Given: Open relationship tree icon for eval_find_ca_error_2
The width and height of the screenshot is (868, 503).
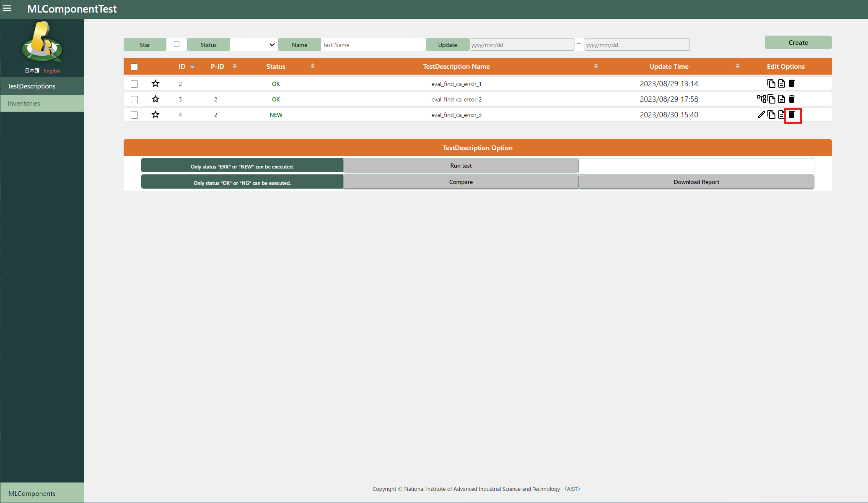Looking at the screenshot, I should click(x=761, y=99).
